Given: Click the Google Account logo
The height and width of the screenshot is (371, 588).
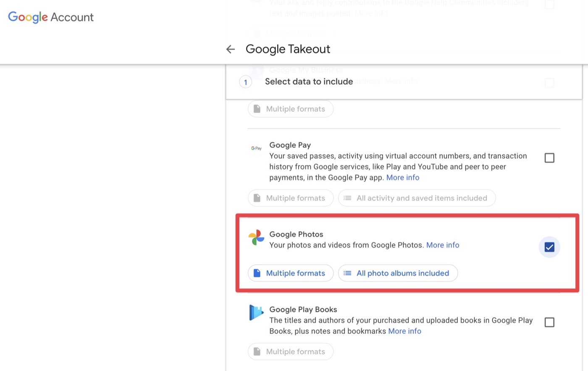Looking at the screenshot, I should (x=51, y=17).
